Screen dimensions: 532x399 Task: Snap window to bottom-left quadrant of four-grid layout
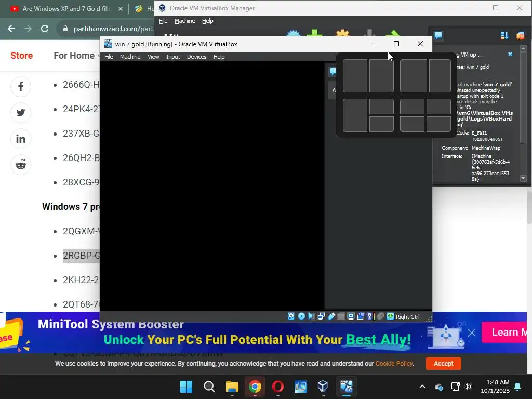point(412,124)
